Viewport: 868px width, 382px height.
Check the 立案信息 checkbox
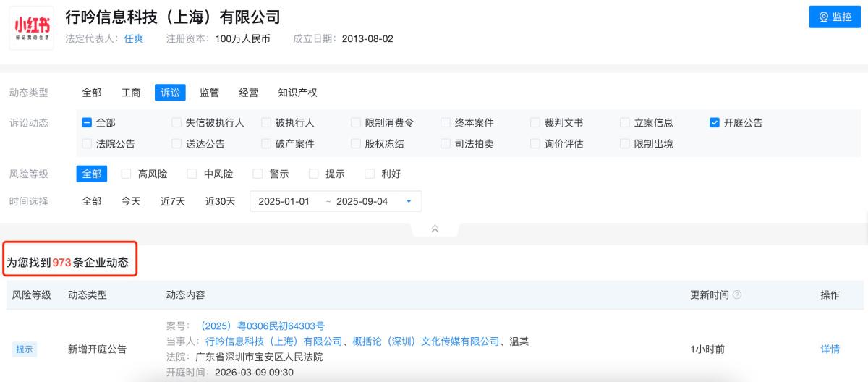625,123
